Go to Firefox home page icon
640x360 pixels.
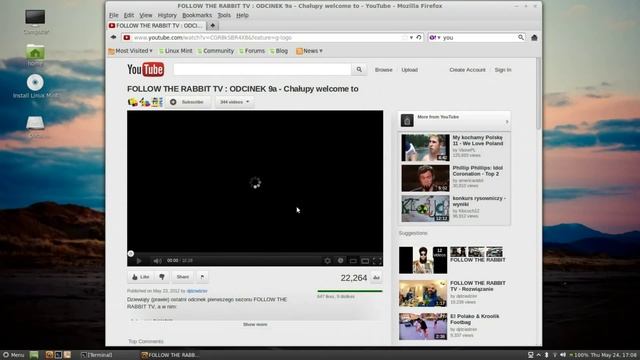tap(534, 38)
